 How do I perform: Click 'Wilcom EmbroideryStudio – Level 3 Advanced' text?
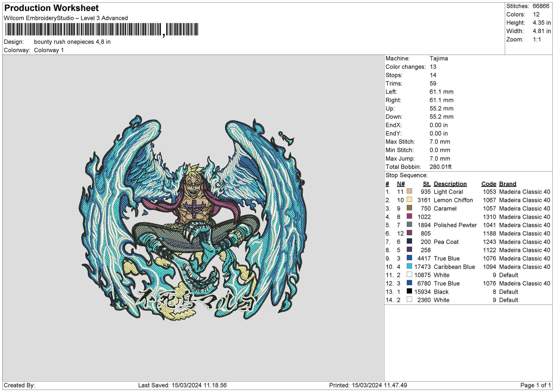click(x=66, y=18)
